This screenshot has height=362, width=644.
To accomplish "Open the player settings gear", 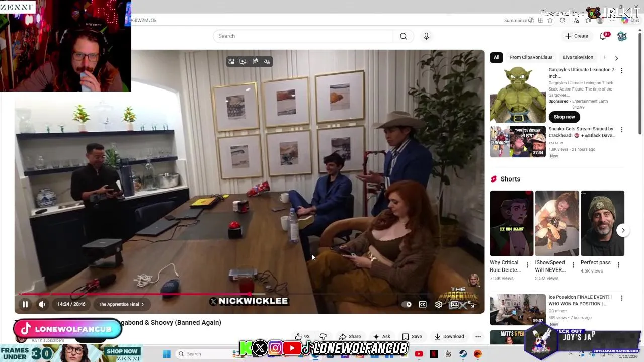I will 439,304.
